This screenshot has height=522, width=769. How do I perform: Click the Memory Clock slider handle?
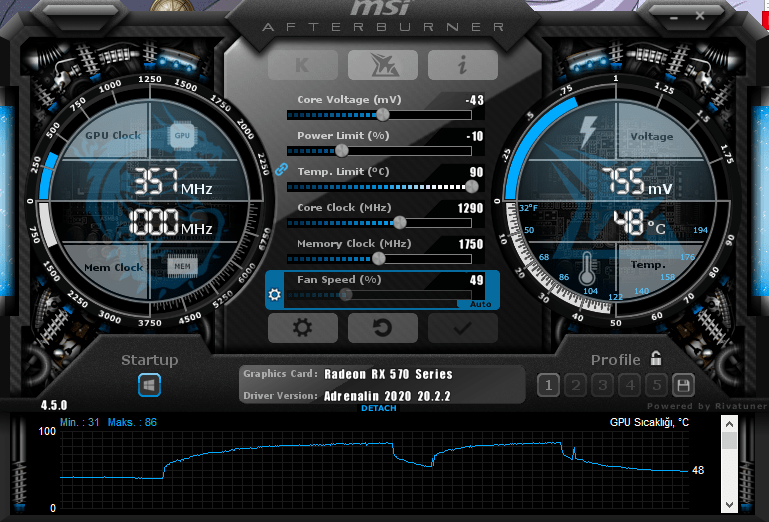(378, 259)
